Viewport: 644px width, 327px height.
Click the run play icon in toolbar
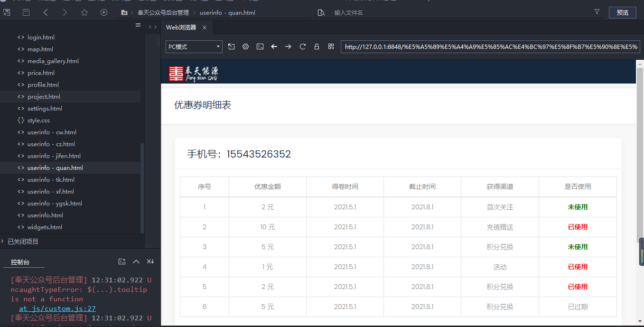point(104,13)
